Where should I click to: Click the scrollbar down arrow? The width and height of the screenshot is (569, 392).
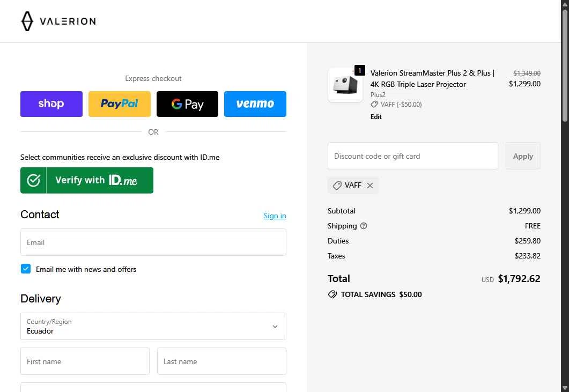(x=565, y=388)
